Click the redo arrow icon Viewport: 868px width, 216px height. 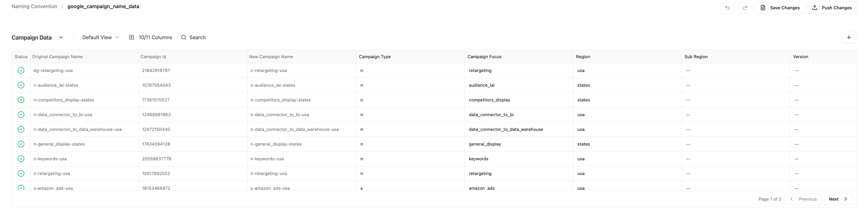(745, 8)
